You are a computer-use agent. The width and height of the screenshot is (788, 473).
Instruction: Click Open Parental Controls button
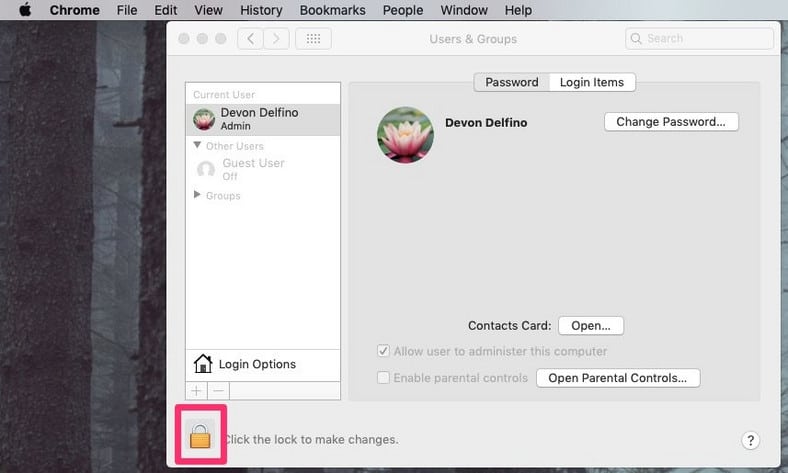pyautogui.click(x=618, y=378)
